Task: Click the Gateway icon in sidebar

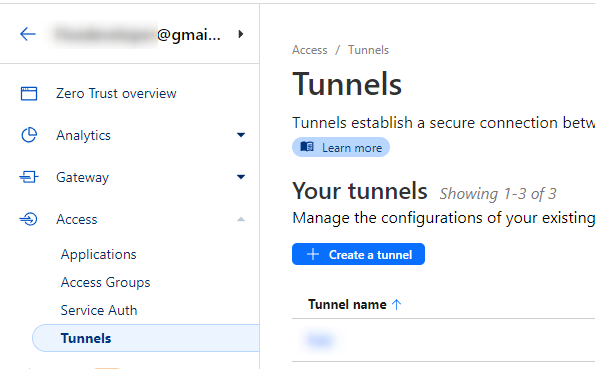Action: click(x=29, y=177)
